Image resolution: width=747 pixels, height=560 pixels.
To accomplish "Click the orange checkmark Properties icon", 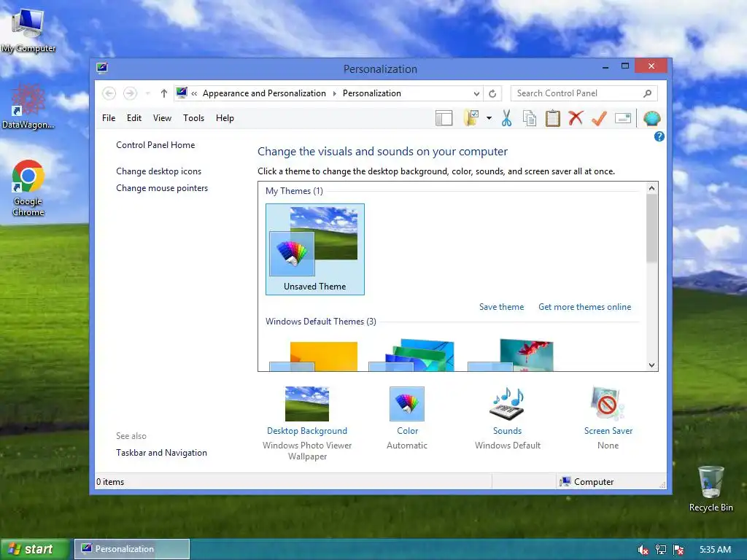I will [x=599, y=118].
